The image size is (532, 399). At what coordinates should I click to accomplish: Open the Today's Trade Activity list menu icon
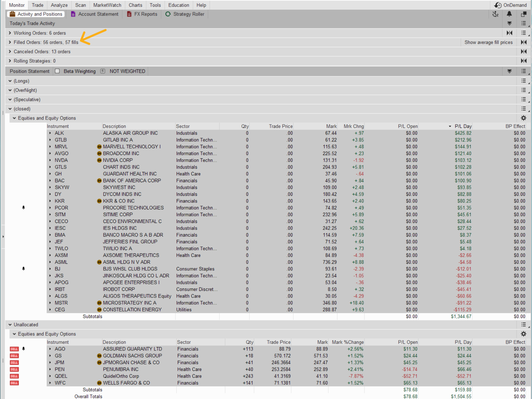click(524, 23)
